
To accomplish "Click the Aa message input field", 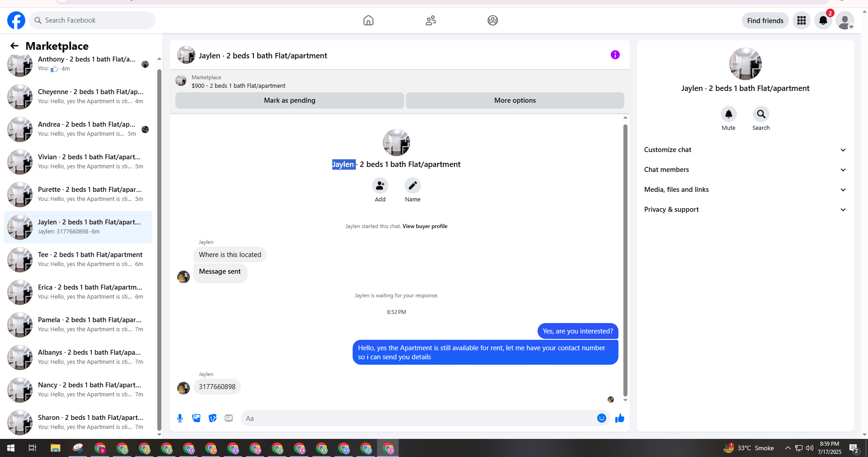I will [419, 419].
